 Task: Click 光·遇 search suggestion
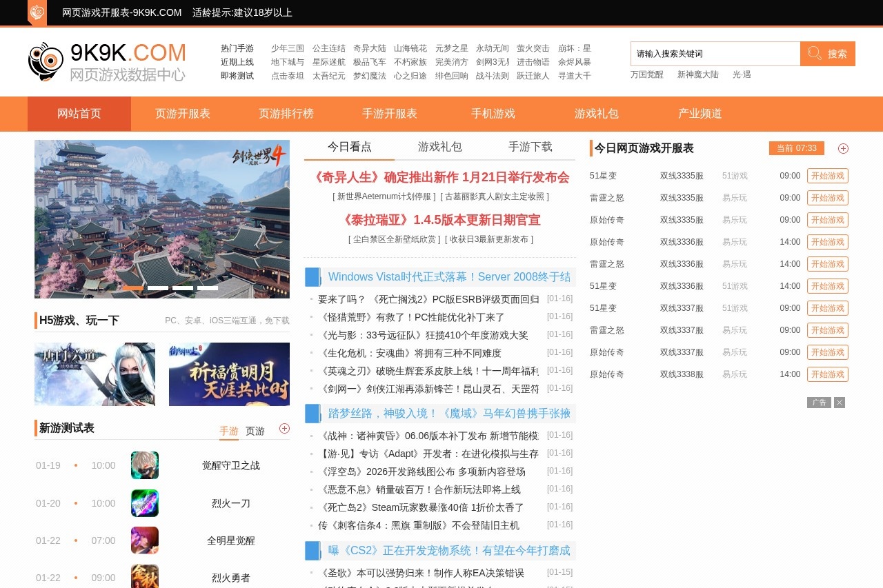[x=742, y=74]
